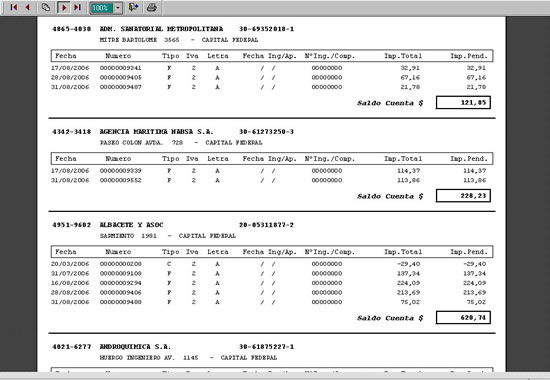This screenshot has width=550, height=380.
Task: Go to the previous report page
Action: coord(28,7)
